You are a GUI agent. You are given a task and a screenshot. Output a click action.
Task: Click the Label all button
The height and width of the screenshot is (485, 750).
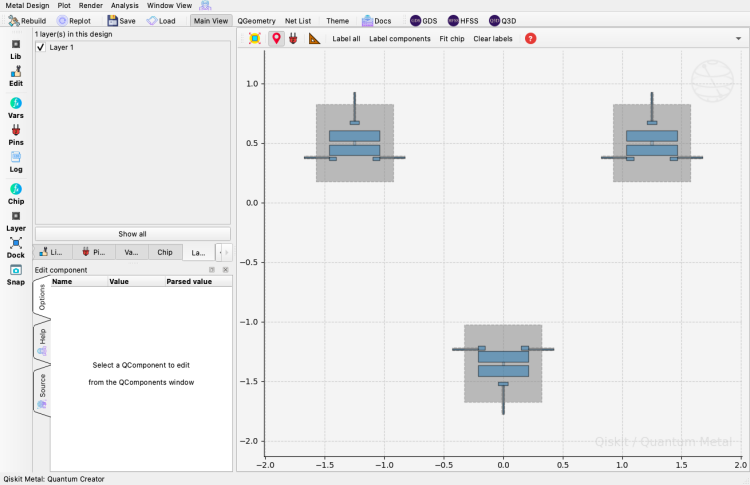346,39
